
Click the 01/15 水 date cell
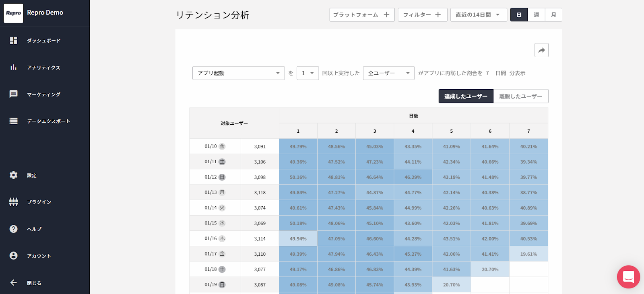point(215,223)
